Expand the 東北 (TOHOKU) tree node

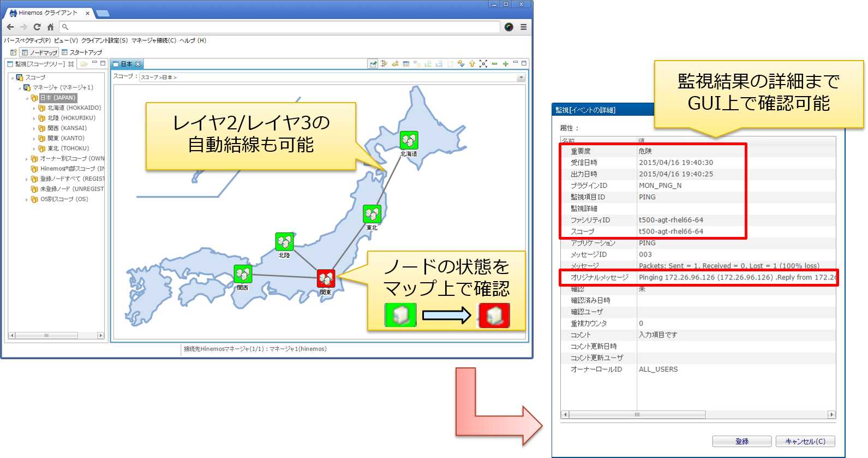[x=34, y=148]
